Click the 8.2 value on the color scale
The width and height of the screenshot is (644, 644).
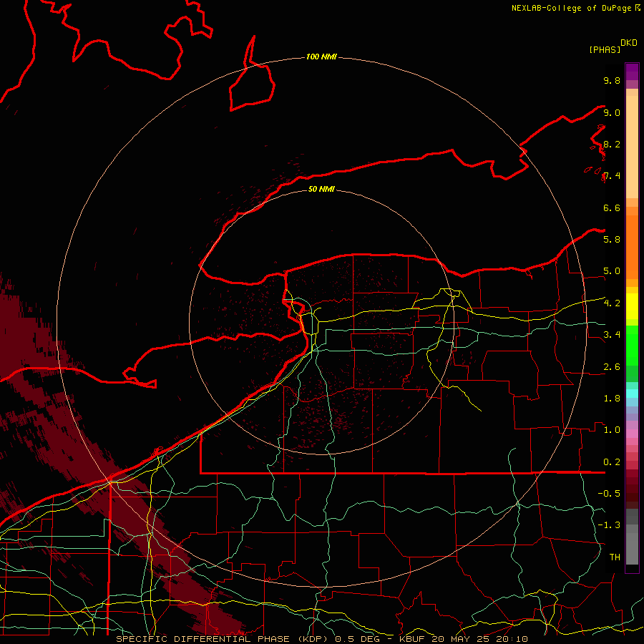(612, 144)
